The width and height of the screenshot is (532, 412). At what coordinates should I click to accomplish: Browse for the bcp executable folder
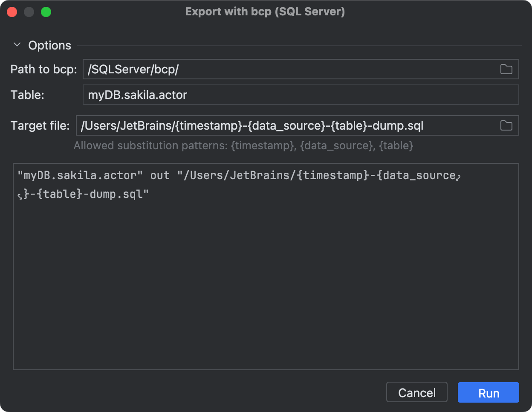(506, 69)
